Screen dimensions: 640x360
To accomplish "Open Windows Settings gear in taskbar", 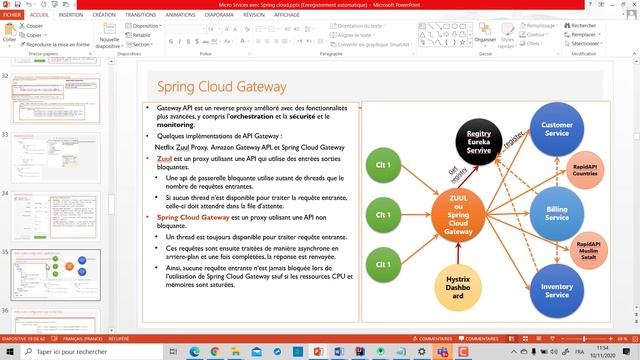I will point(422,351).
